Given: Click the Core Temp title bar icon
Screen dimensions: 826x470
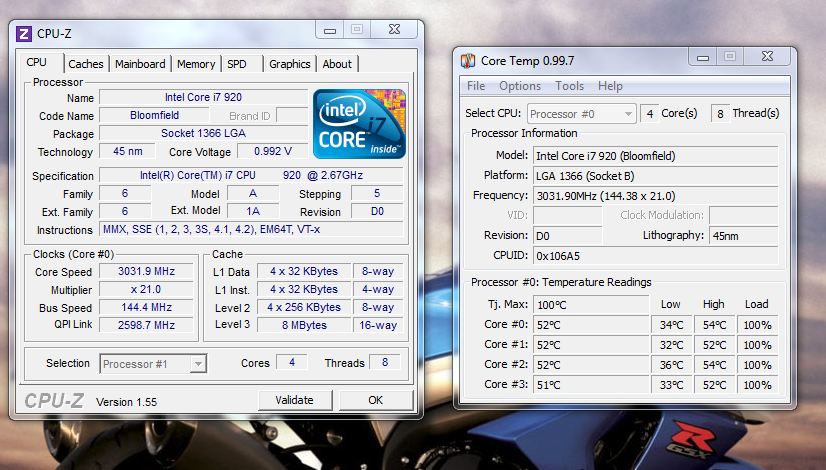Looking at the screenshot, I should 468,61.
